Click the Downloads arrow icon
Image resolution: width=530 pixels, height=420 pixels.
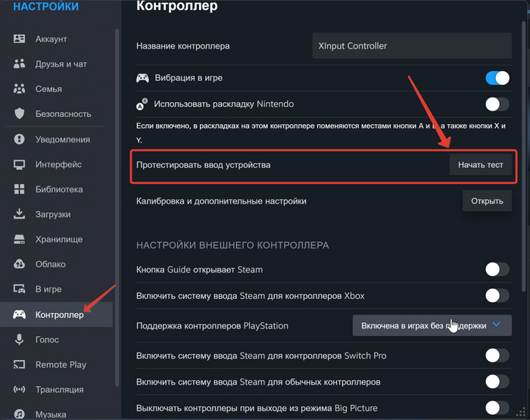20,214
